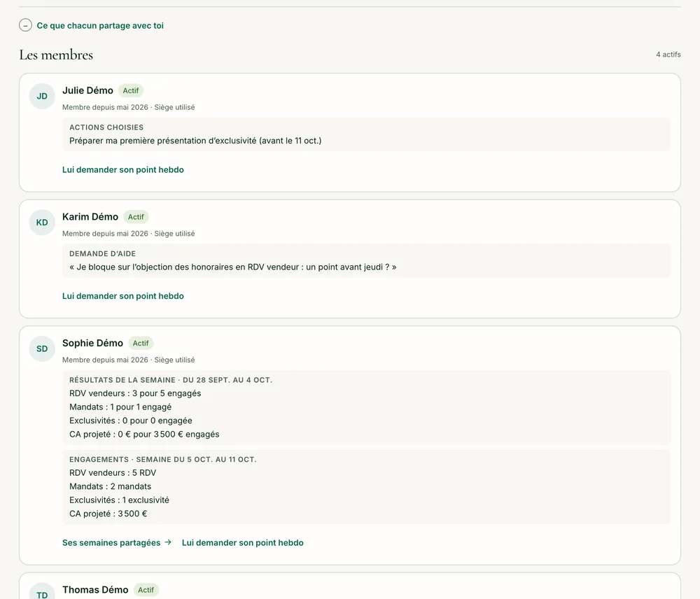Click "Préparer ma première présentation d'exclusivité" action
This screenshot has width=700, height=599.
tap(195, 141)
